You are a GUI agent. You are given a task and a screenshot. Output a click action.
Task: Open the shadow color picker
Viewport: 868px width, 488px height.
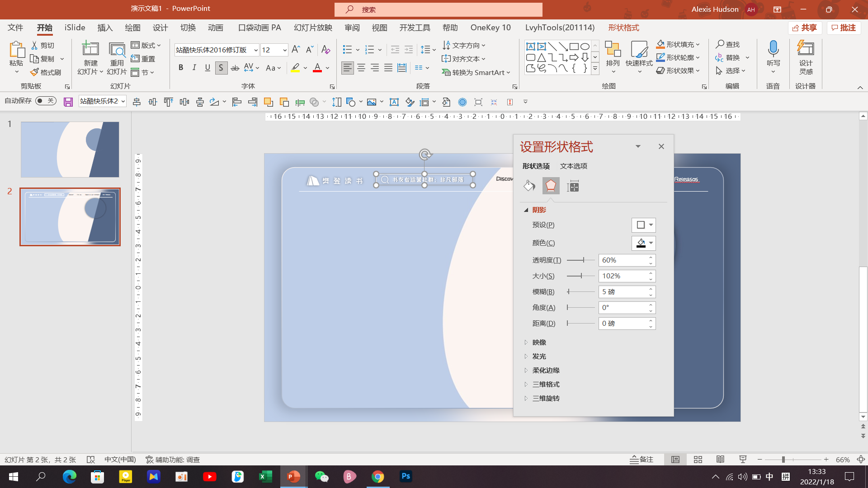pos(643,243)
